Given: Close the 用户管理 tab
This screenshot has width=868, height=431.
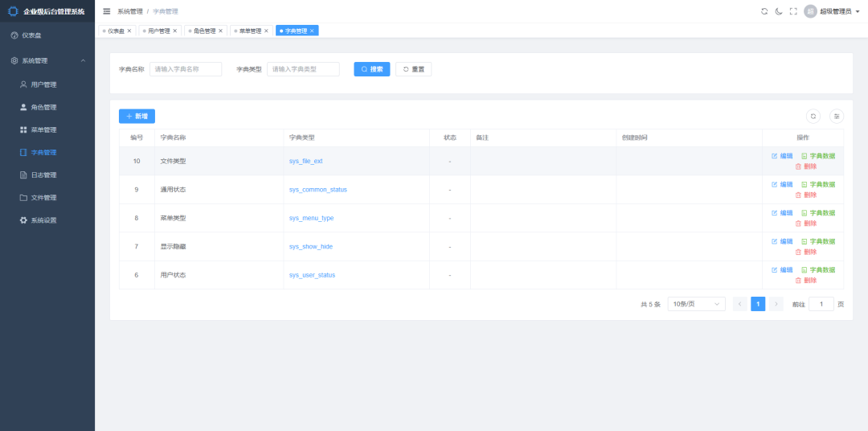Looking at the screenshot, I should click(175, 31).
